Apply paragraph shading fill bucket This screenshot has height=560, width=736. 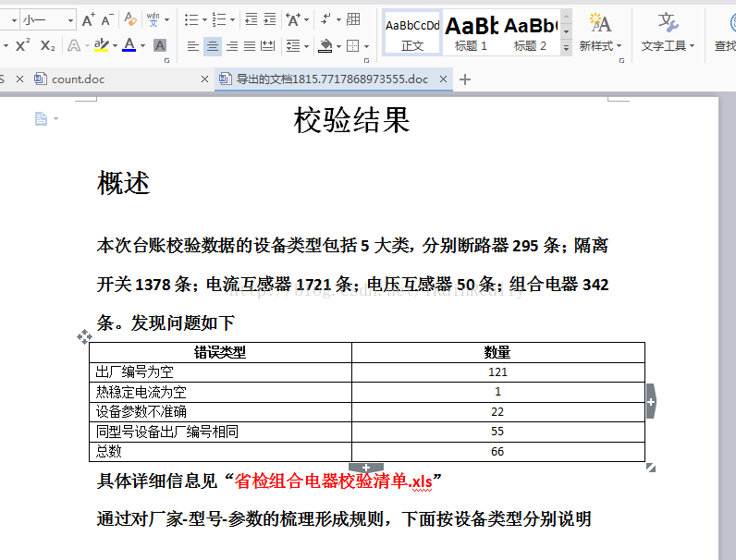pyautogui.click(x=325, y=46)
